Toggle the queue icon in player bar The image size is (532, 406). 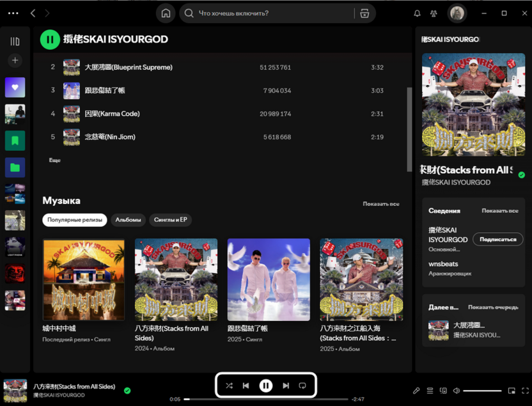click(430, 391)
